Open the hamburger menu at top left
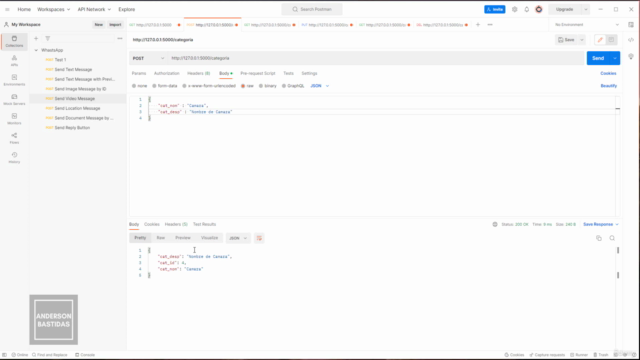This screenshot has width=640, height=360. pos(7,9)
